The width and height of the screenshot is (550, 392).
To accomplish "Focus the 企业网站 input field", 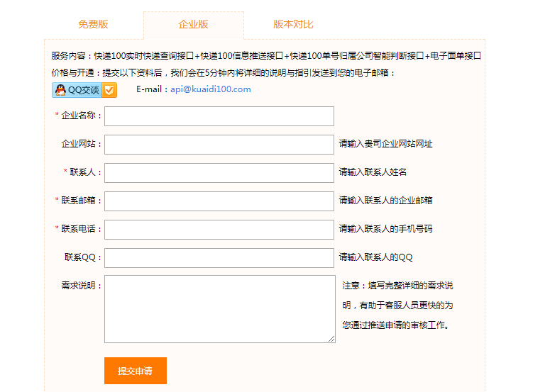I will (219, 145).
